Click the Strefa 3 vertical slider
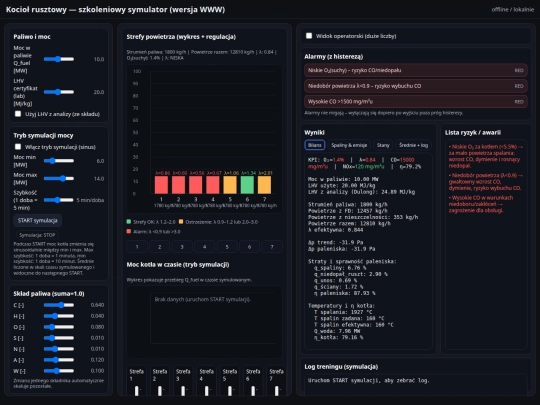 (x=183, y=391)
